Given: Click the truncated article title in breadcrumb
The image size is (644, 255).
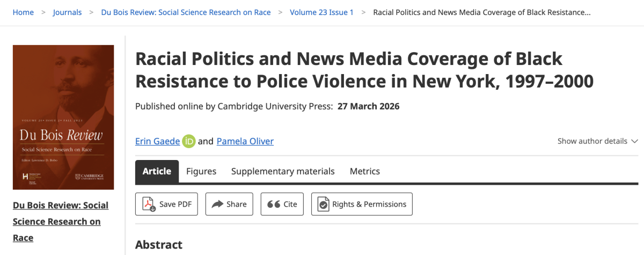Looking at the screenshot, I should pyautogui.click(x=482, y=12).
